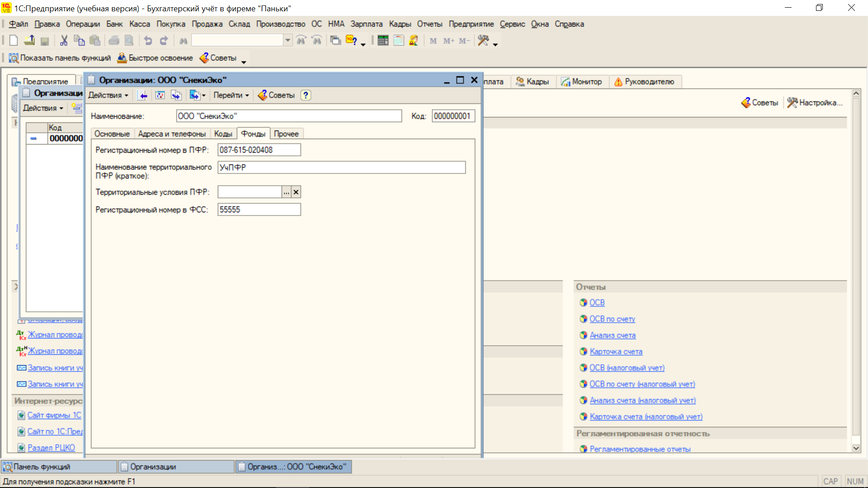
Task: Click the Cut scissors icon
Action: pos(64,41)
